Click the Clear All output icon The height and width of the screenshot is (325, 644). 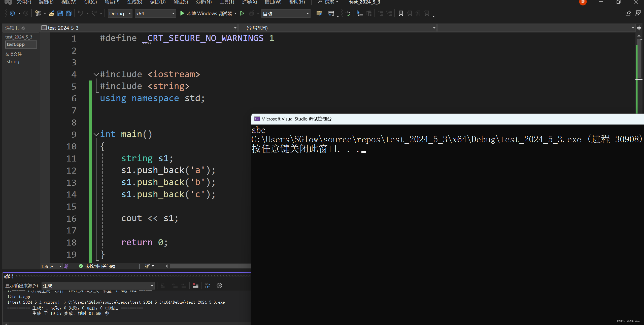click(x=195, y=286)
